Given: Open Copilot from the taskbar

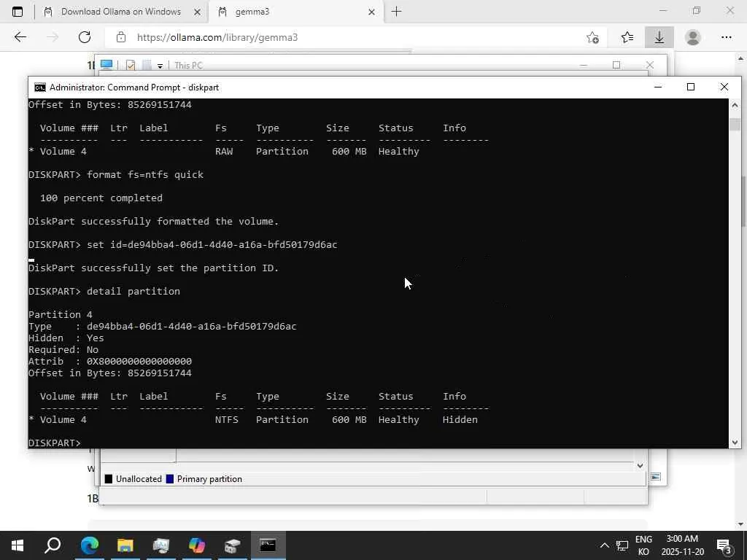Looking at the screenshot, I should click(x=197, y=545).
